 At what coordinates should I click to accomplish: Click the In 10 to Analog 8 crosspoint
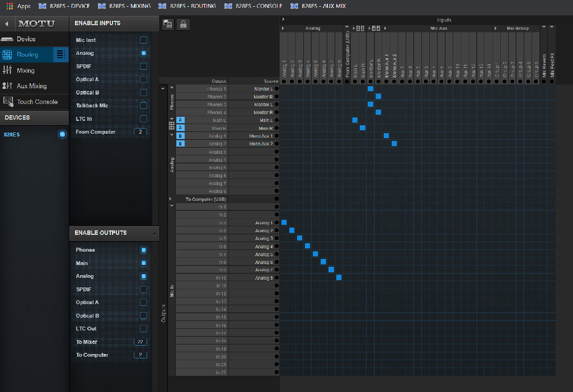[x=339, y=278]
